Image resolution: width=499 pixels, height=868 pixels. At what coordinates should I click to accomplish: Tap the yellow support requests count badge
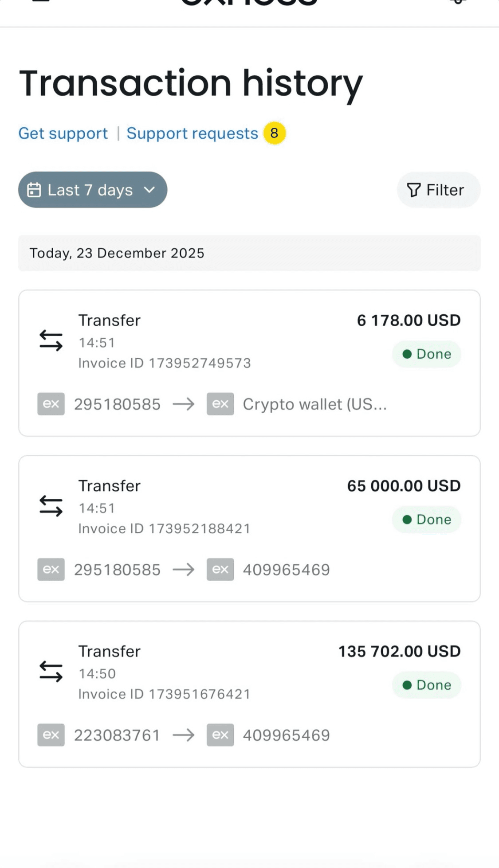(x=274, y=133)
